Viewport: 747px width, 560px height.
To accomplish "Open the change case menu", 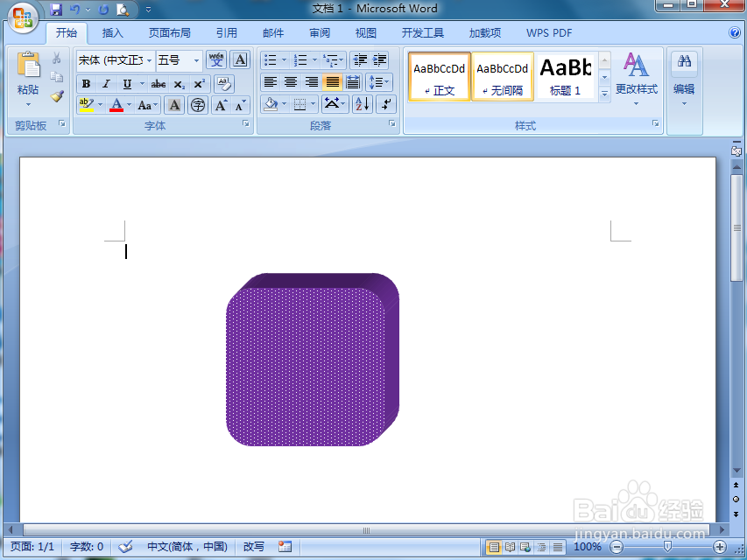I will coord(148,105).
